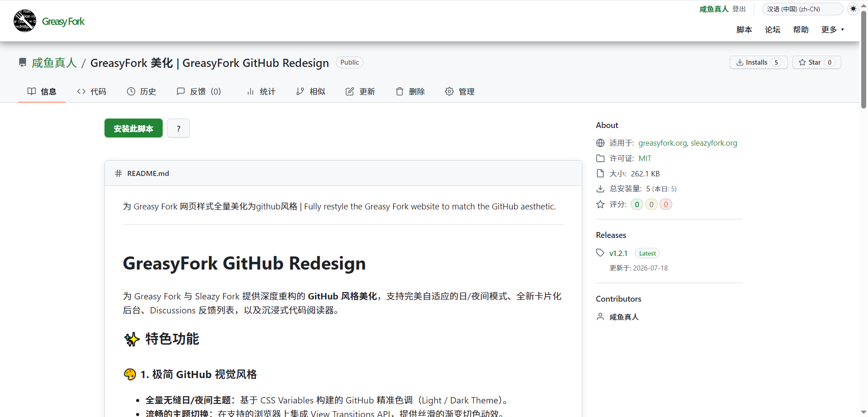Viewport: 868px width, 417px height.
Task: Click the page vertical scrollbar thumb
Action: tap(863, 60)
